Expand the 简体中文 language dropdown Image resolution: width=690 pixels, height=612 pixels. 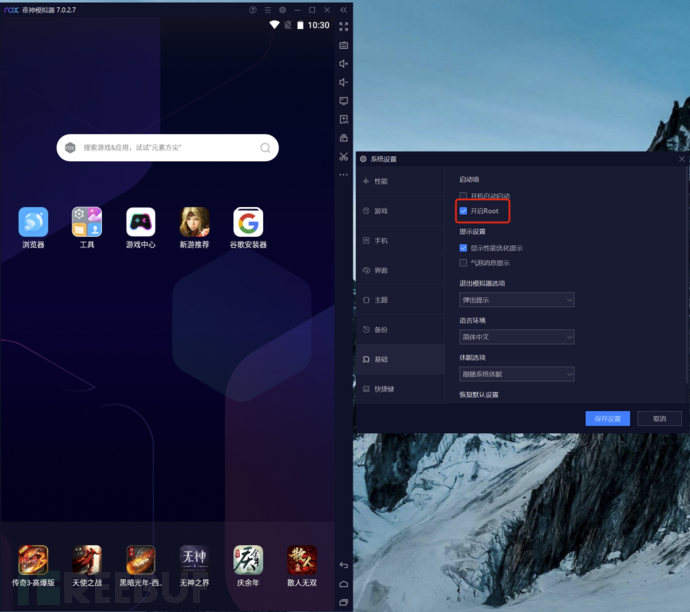tap(517, 337)
